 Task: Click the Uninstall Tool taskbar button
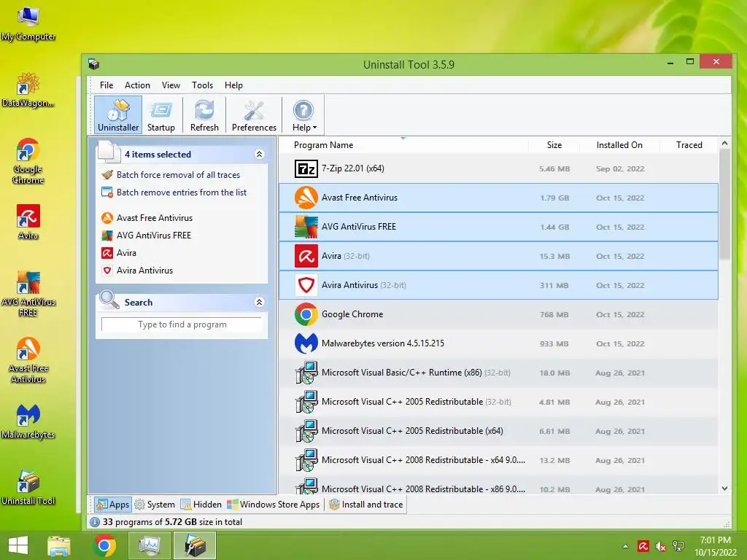pyautogui.click(x=195, y=545)
